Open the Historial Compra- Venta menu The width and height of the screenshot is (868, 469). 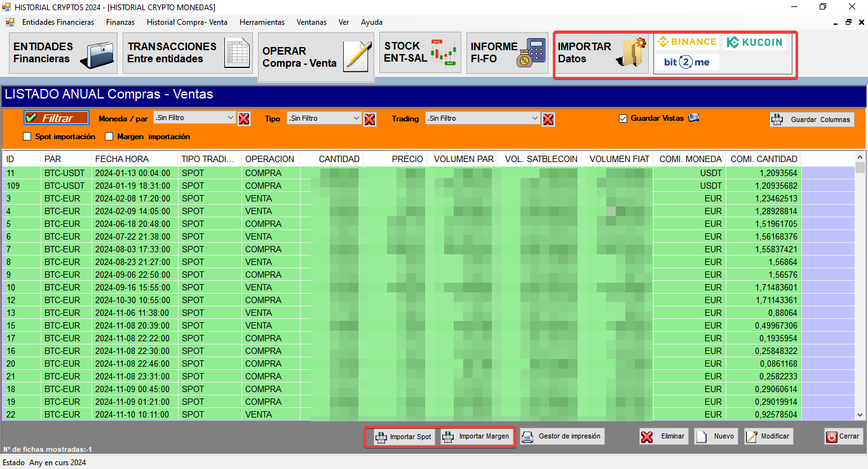(187, 22)
